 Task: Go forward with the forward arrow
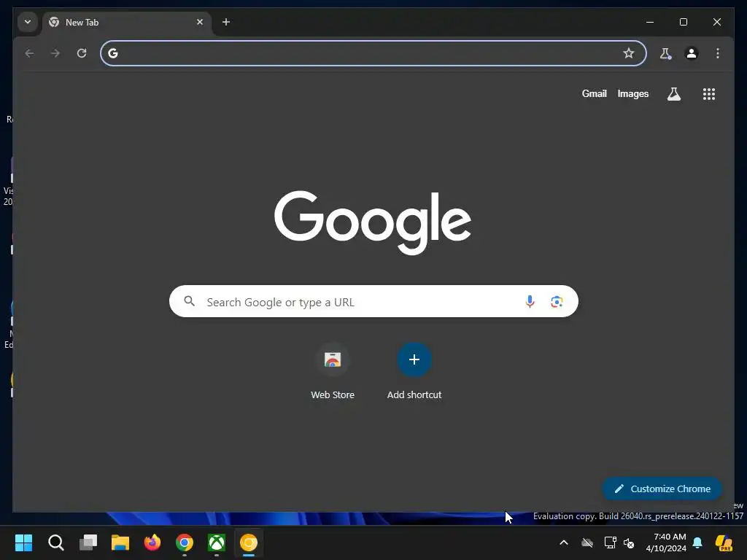click(x=55, y=53)
